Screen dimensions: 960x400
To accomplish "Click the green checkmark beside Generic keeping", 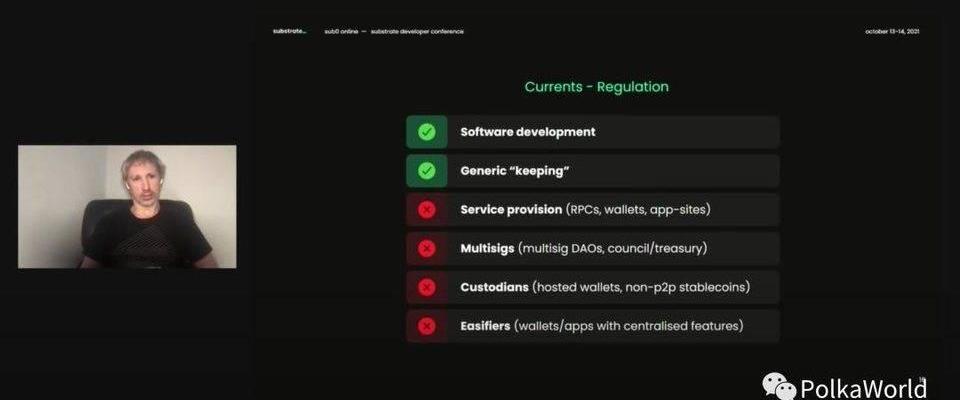I will [426, 171].
